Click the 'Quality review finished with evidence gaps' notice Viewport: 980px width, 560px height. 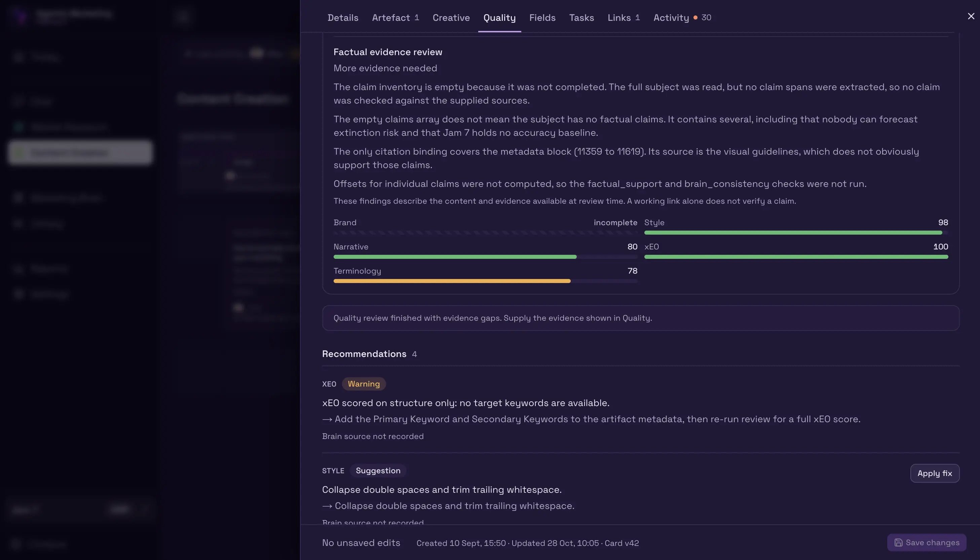tap(641, 318)
